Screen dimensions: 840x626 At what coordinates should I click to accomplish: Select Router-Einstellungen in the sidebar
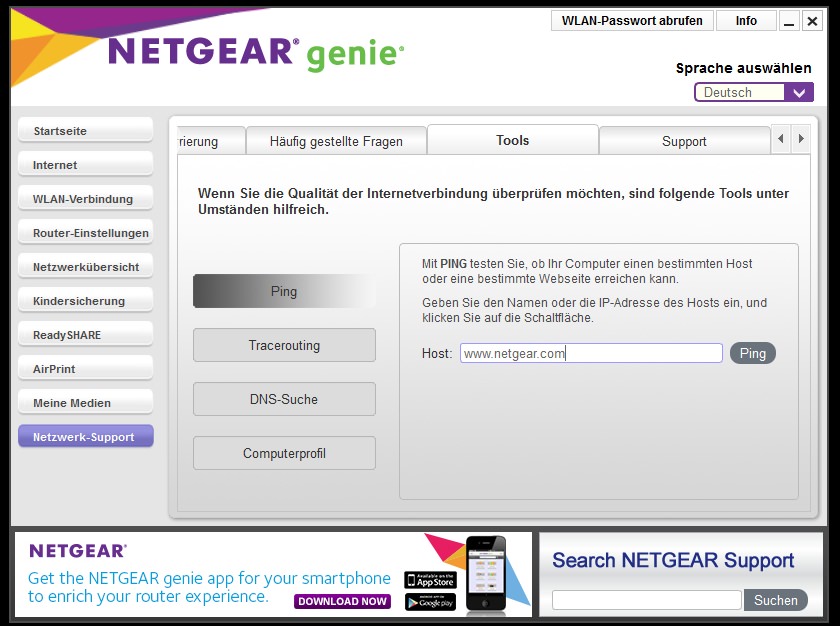pyautogui.click(x=86, y=233)
